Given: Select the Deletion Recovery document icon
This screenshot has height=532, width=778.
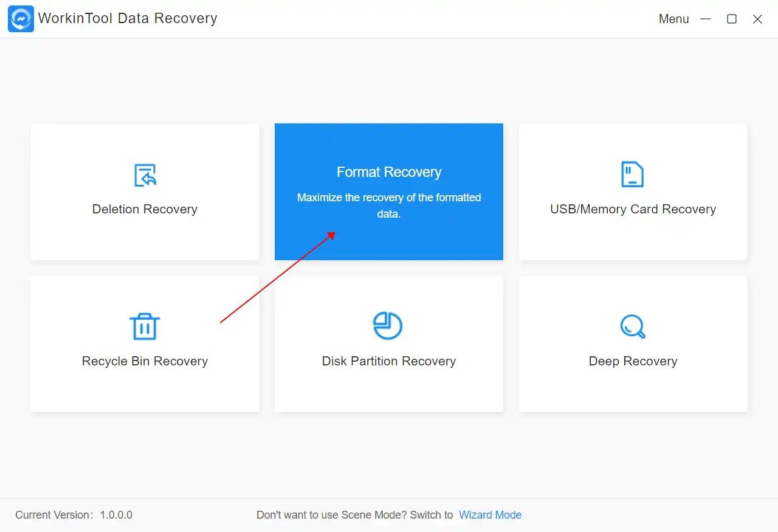Looking at the screenshot, I should (x=145, y=174).
